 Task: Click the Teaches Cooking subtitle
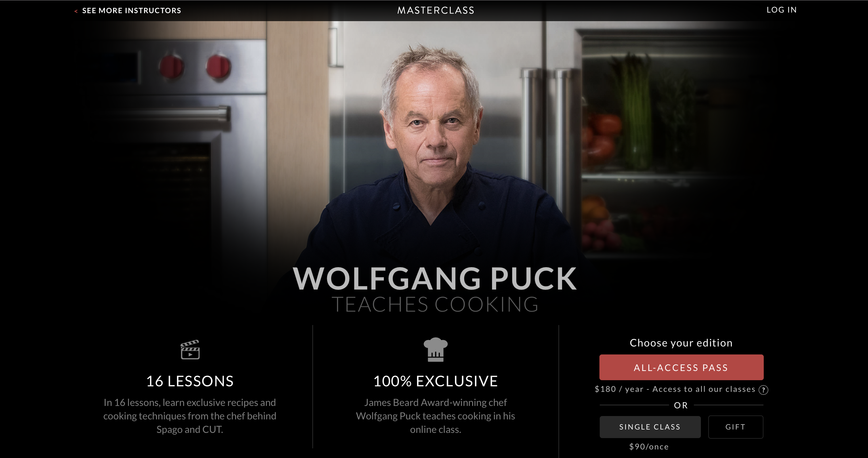pos(435,305)
